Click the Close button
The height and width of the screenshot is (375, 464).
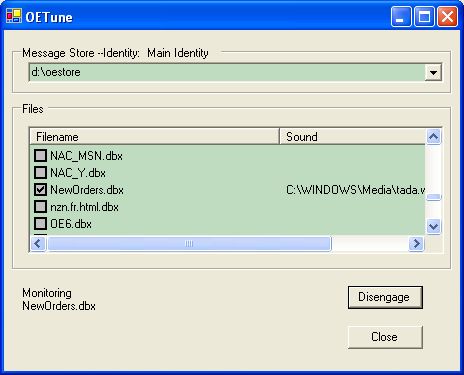(385, 337)
